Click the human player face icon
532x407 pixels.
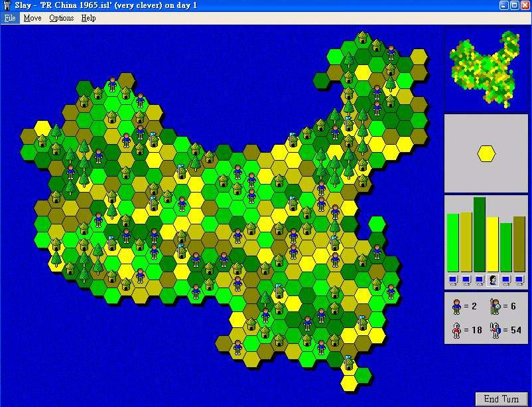point(493,280)
